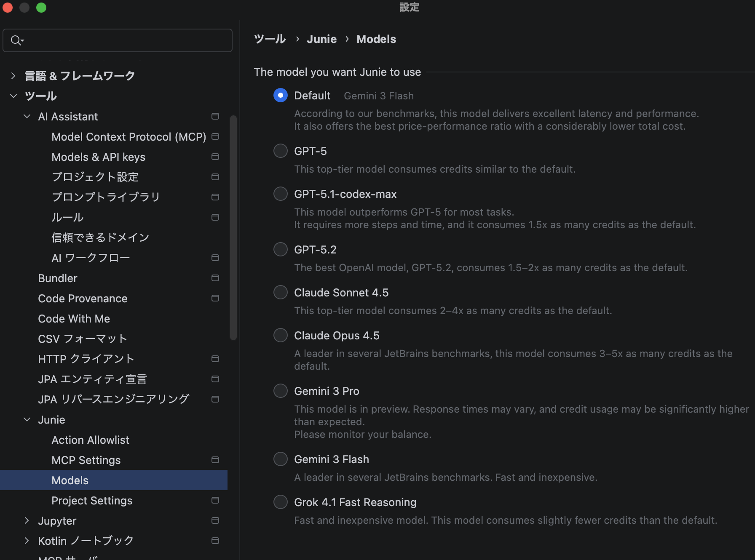Image resolution: width=755 pixels, height=560 pixels.
Task: Choose Claude Opus 4.5 radio button
Action: 281,335
